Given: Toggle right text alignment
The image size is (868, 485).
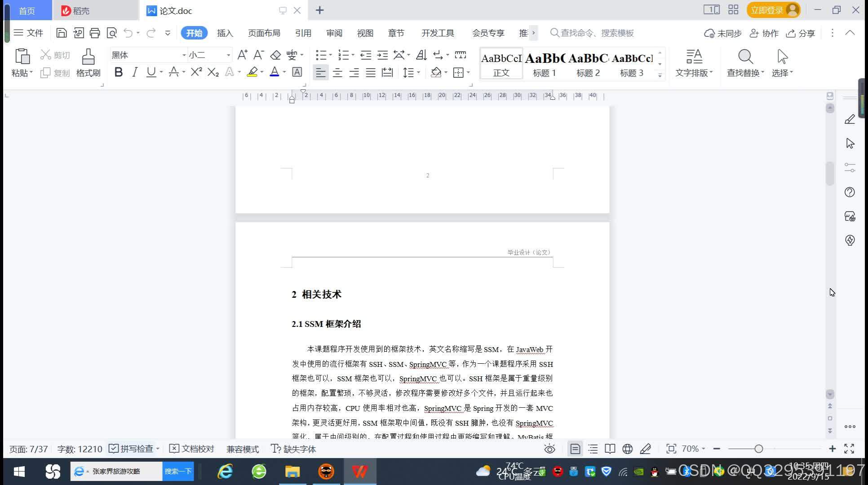Looking at the screenshot, I should pos(354,72).
